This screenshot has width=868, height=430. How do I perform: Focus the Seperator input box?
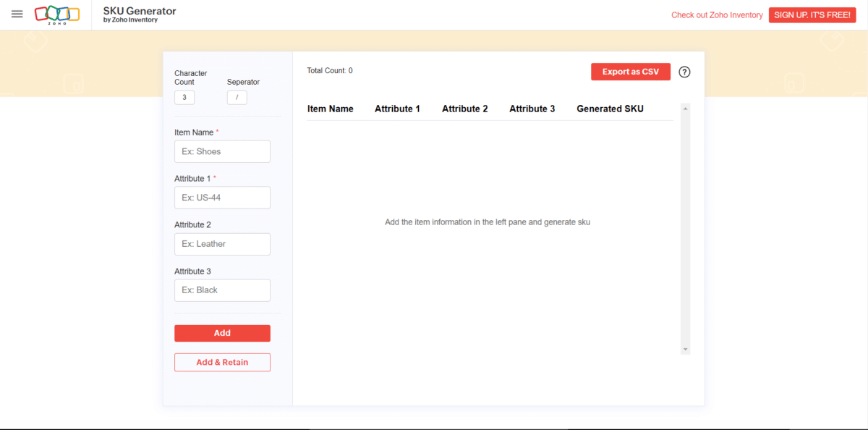(237, 97)
